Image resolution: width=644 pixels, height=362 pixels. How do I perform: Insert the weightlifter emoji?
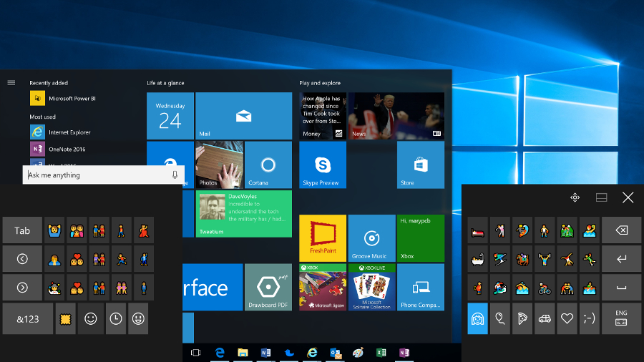pyautogui.click(x=545, y=259)
